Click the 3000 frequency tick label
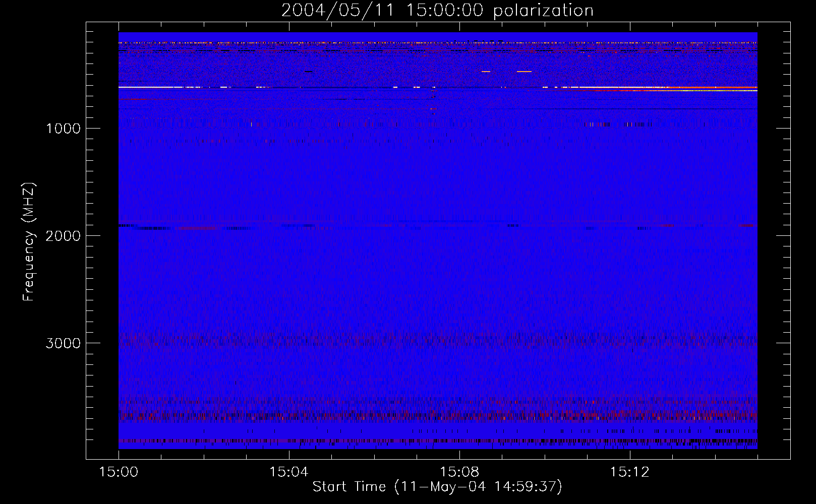Screen dimensions: 816x504 (64, 343)
